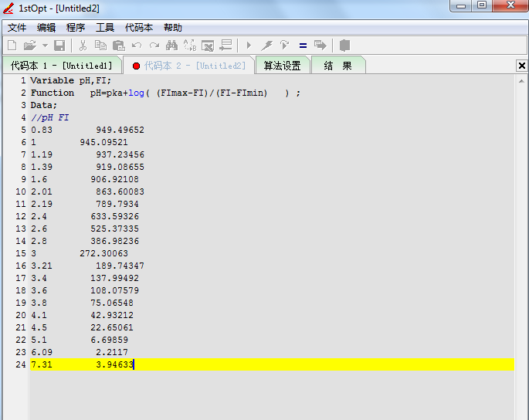Click the 1stOpt application title icon
Screen dimensions: 529x420
click(x=8, y=8)
